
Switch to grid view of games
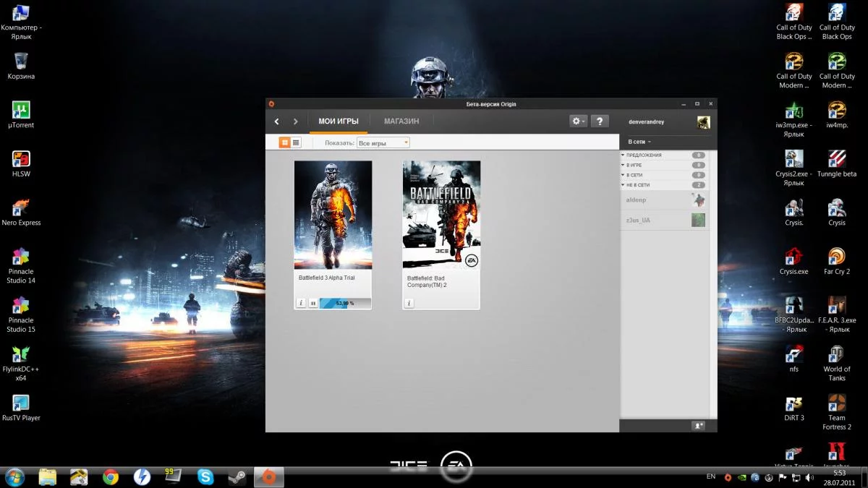(x=285, y=142)
